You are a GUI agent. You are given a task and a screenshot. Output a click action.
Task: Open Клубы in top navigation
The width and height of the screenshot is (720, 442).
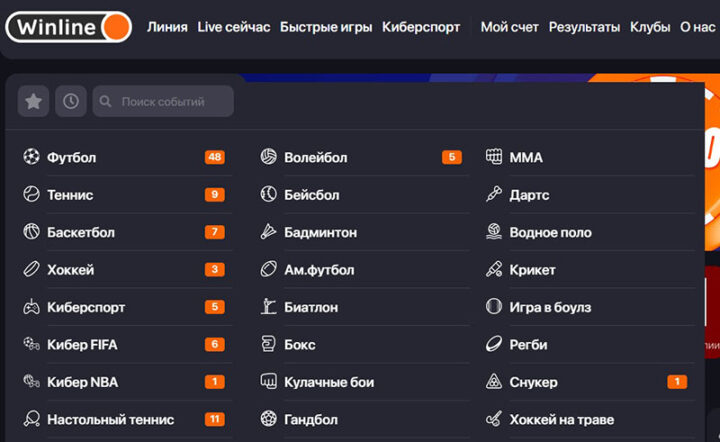(x=650, y=27)
